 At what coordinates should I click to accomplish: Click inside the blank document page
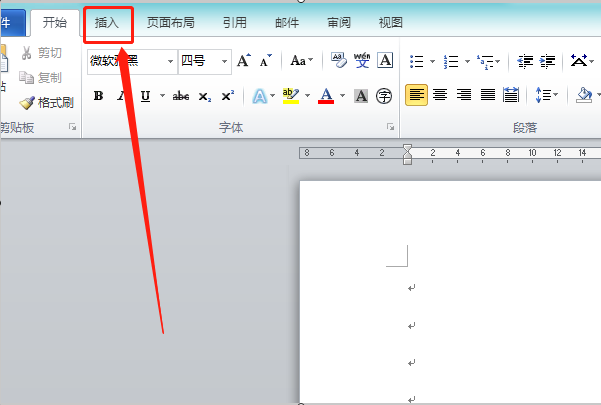tap(450, 291)
